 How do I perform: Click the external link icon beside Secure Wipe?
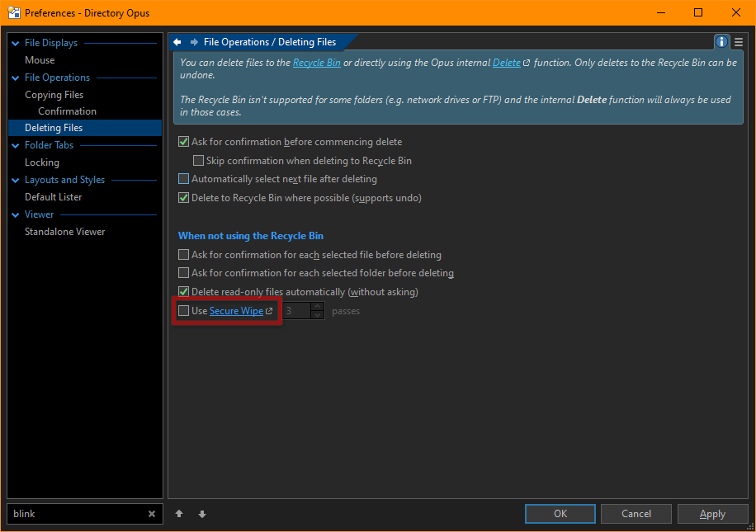269,311
